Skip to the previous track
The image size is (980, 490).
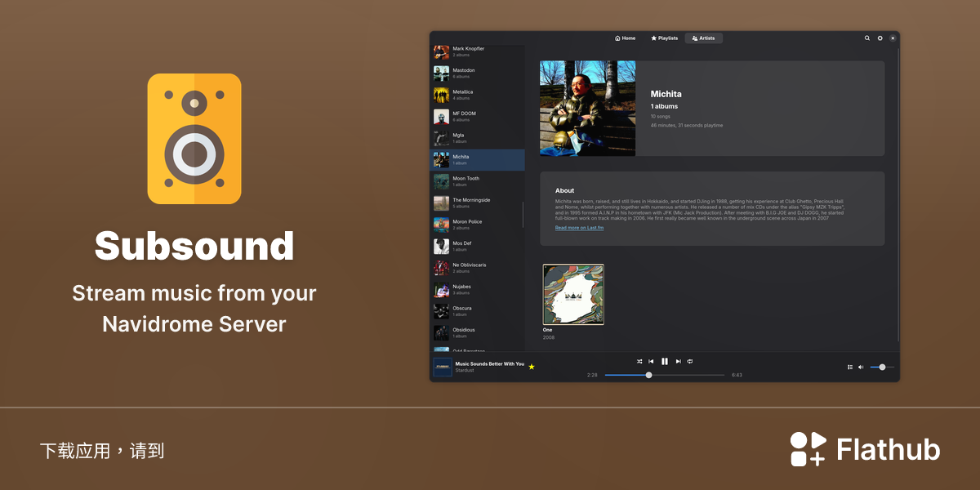coord(651,361)
